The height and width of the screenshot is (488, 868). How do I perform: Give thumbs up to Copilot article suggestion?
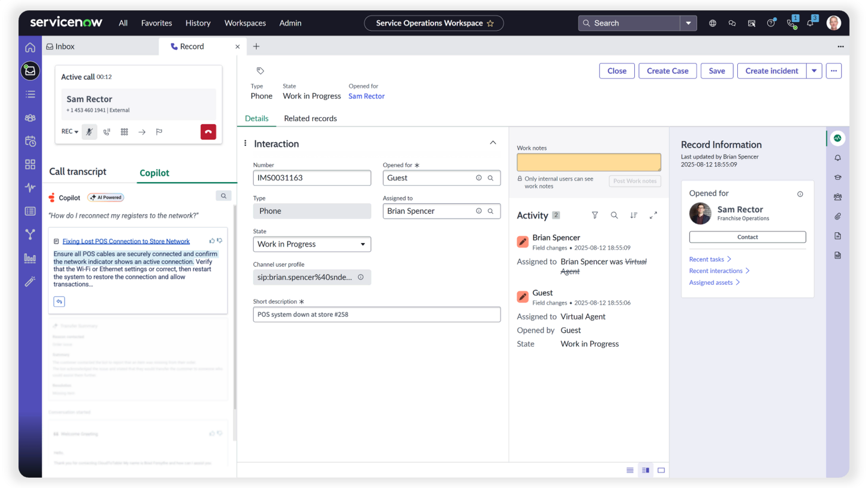click(212, 241)
